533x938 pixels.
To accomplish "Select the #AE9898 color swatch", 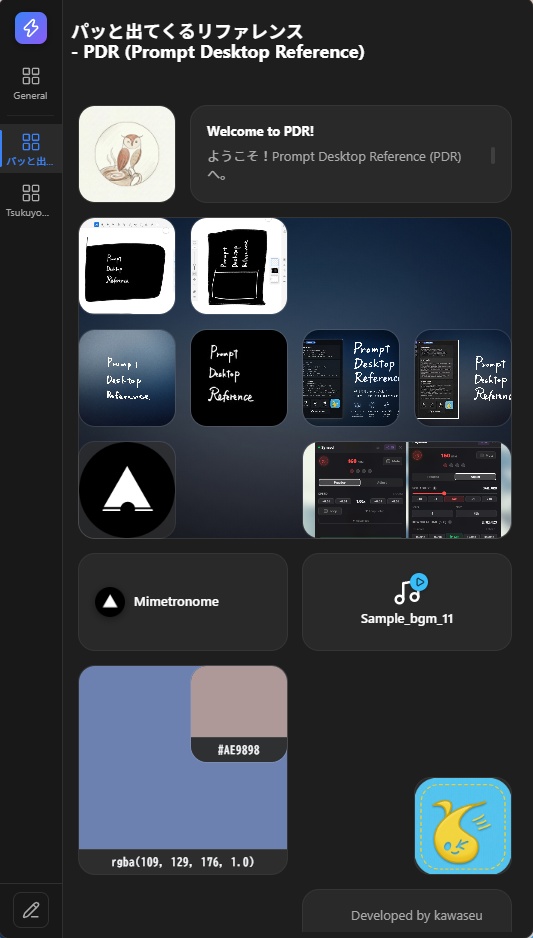I will [x=239, y=714].
